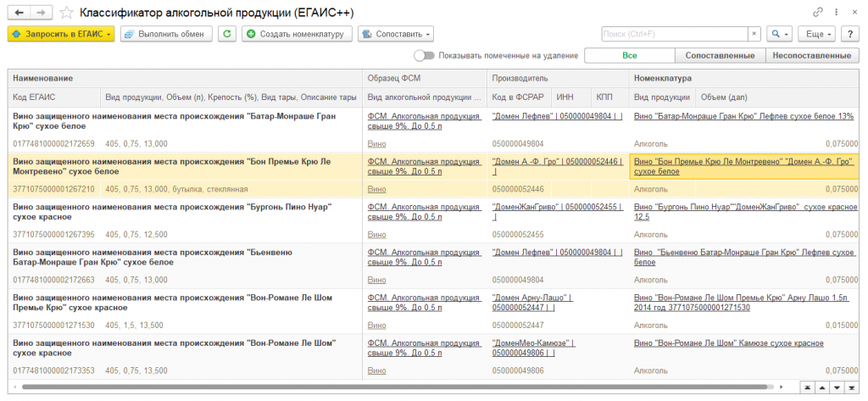Open producer link "Домен А.-Ф. Гро"
868x401 pixels.
(x=558, y=167)
